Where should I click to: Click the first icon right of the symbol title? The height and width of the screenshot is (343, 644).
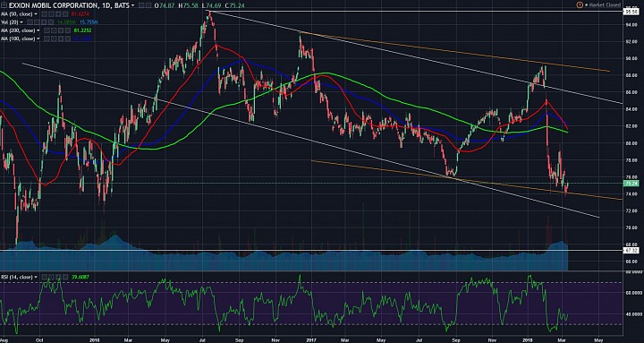141,5
